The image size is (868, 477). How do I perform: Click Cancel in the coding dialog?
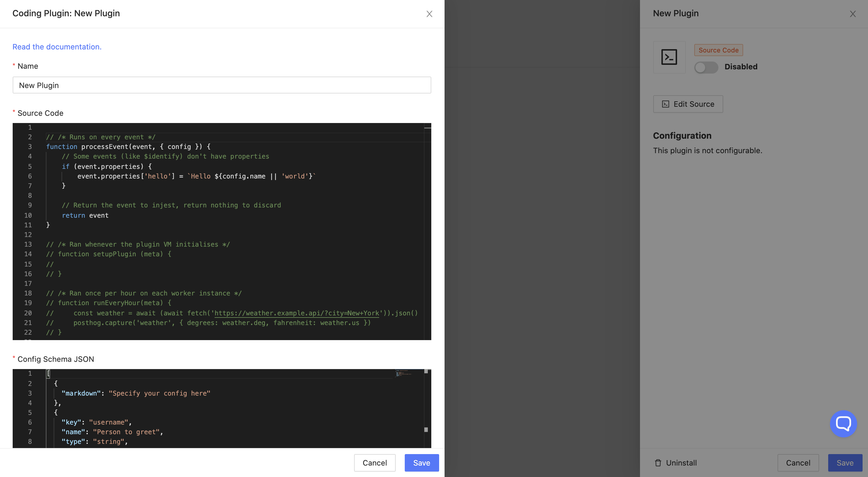point(374,463)
